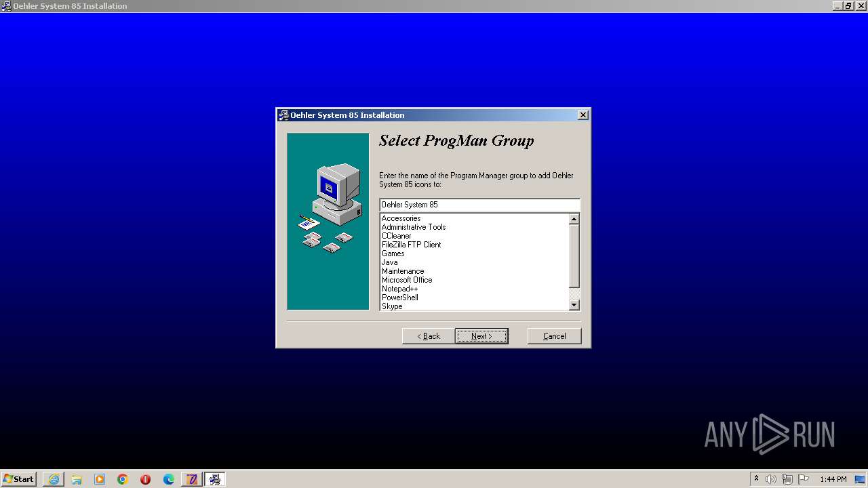Restore down the outer installation window
The width and height of the screenshot is (868, 488).
click(848, 6)
